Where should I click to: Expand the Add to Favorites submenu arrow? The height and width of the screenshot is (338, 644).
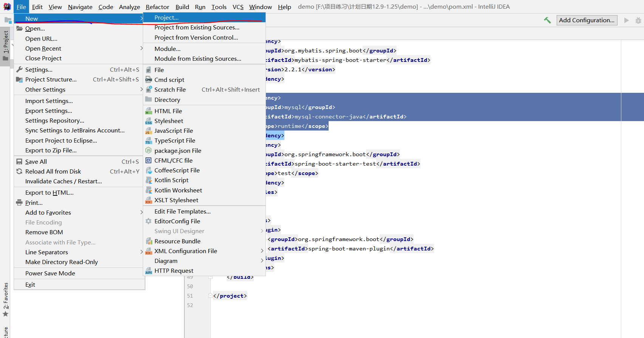point(141,212)
